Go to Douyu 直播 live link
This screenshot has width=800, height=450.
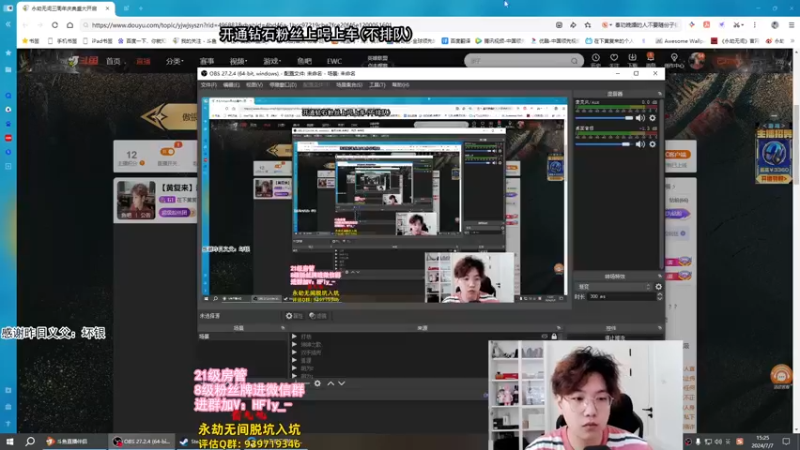tap(143, 61)
